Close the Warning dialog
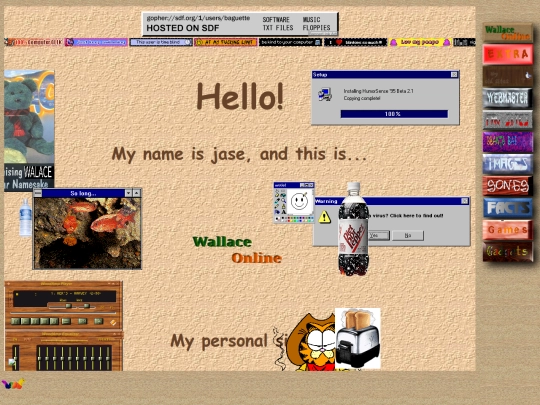540x405 pixels. click(x=464, y=201)
